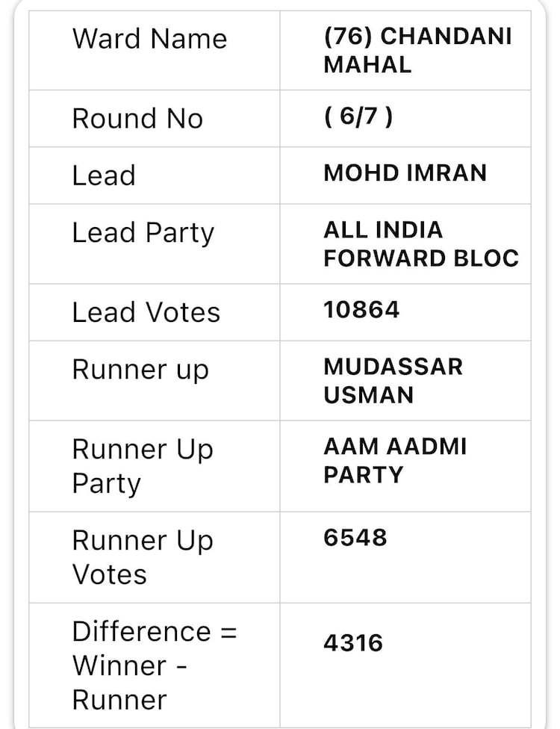
Task: Select the lead votes value 10864
Action: point(361,310)
